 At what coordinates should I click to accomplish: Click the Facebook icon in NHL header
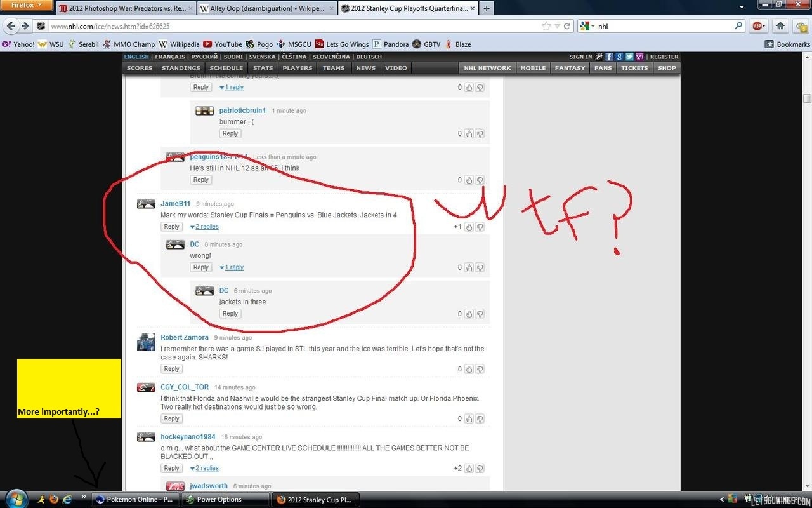click(609, 57)
